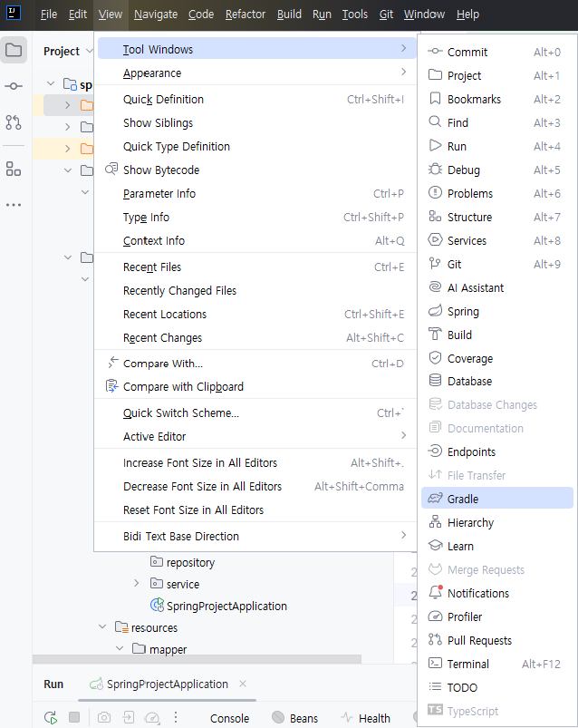Expand the service folder node
Image resolution: width=578 pixels, height=728 pixels.
coord(137,583)
